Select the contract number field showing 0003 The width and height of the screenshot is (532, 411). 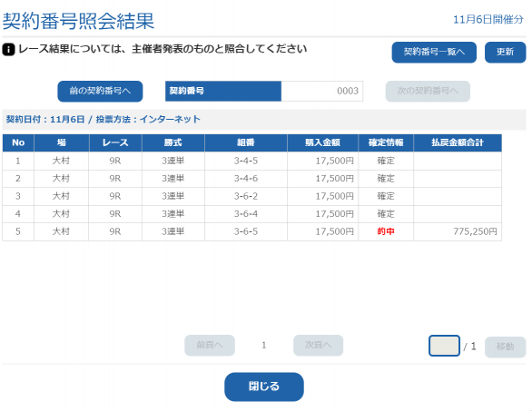(x=322, y=91)
